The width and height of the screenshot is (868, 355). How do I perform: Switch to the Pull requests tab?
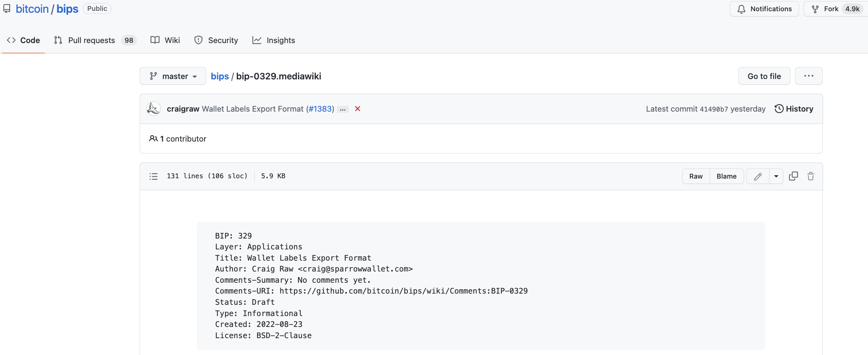coord(91,40)
